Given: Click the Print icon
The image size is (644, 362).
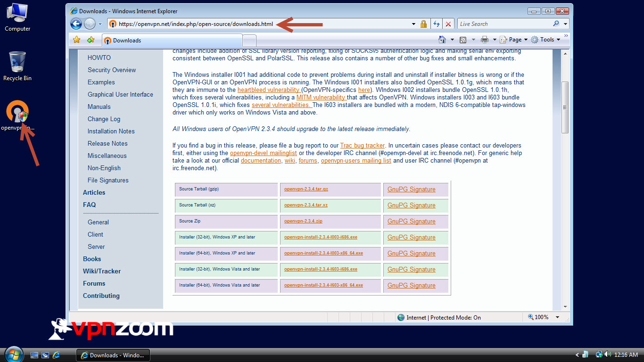Looking at the screenshot, I should [484, 40].
